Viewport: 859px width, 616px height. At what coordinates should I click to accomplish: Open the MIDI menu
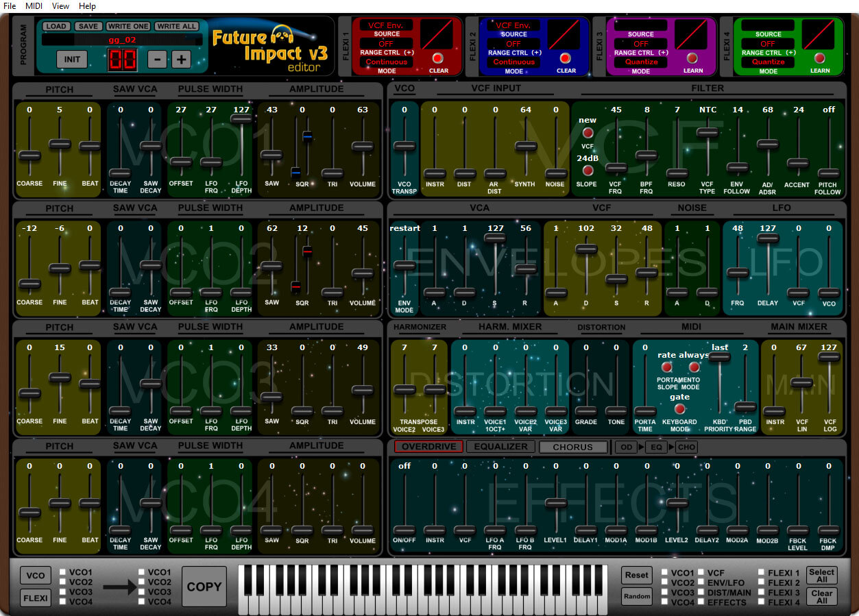point(34,5)
